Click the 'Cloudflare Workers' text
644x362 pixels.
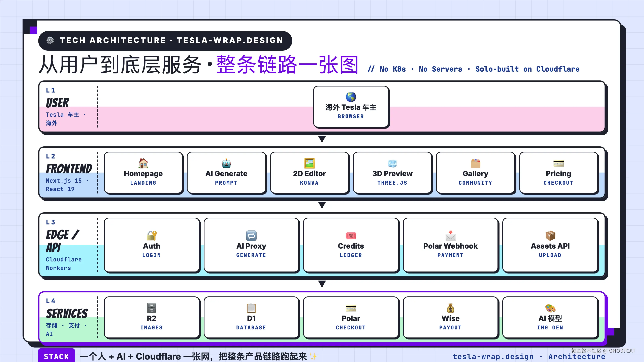pyautogui.click(x=64, y=264)
